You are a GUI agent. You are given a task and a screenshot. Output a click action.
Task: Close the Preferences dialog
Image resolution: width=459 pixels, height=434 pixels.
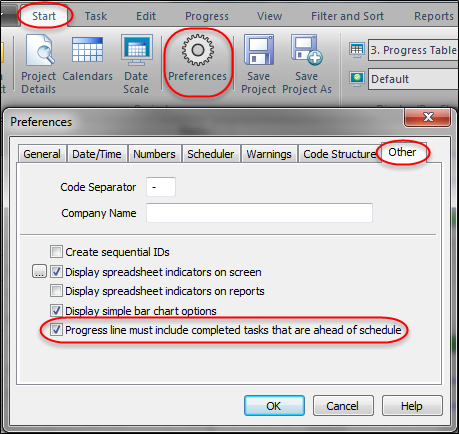[428, 117]
